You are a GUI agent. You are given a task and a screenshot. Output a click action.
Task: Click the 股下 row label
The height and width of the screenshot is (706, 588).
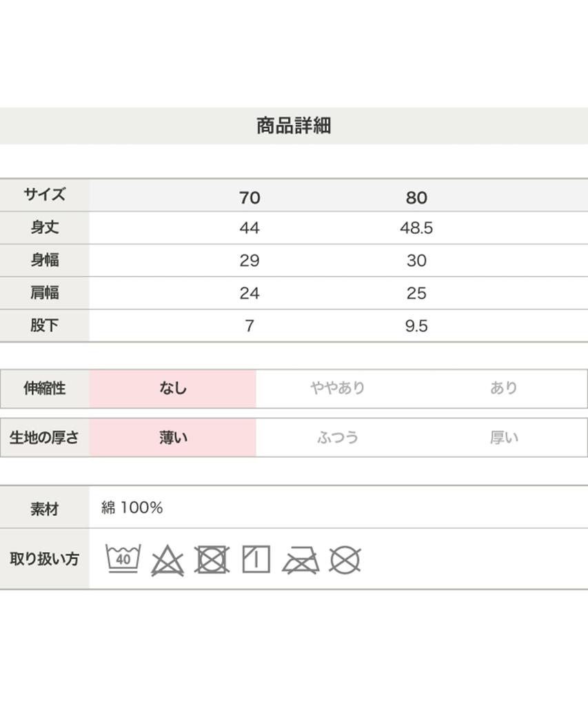pyautogui.click(x=45, y=325)
